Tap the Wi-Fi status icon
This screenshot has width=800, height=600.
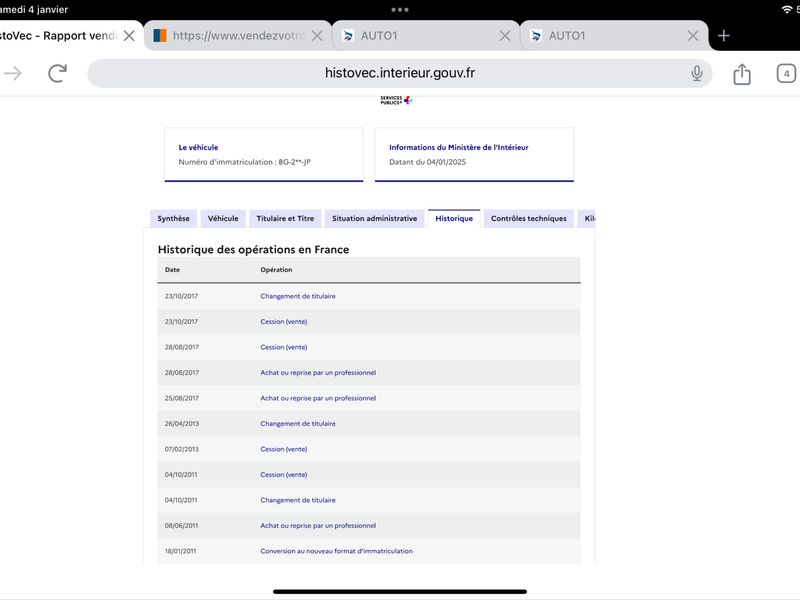[x=786, y=9]
